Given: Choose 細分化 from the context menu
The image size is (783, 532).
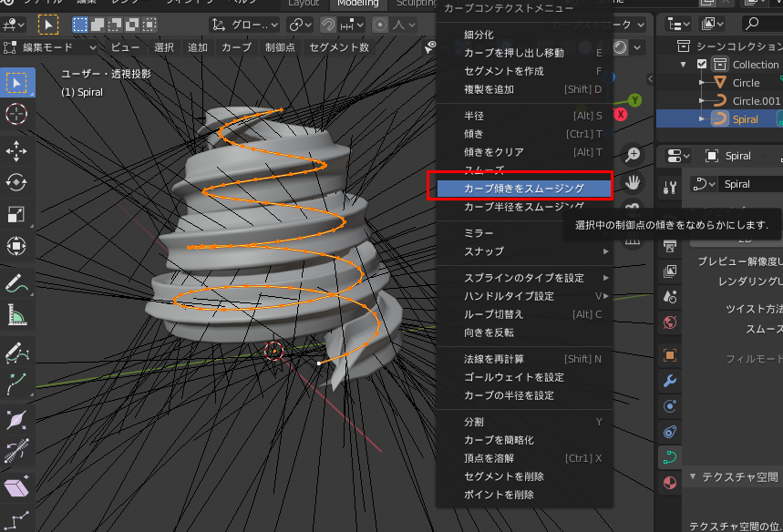Looking at the screenshot, I should [x=524, y=35].
